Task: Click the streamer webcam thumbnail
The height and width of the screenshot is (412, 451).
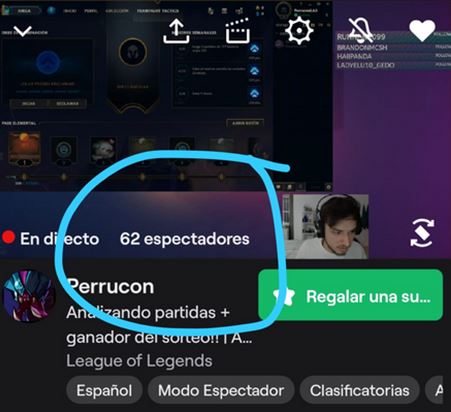Action: pyautogui.click(x=326, y=227)
